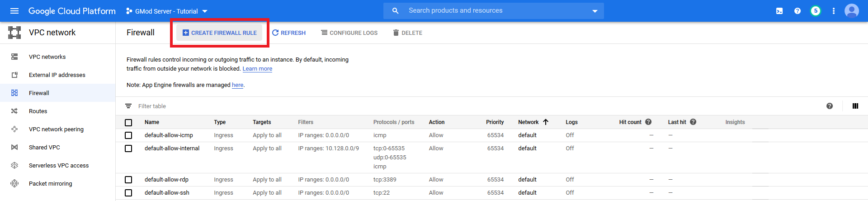
Task: Click Last hit help icon
Action: pos(693,122)
